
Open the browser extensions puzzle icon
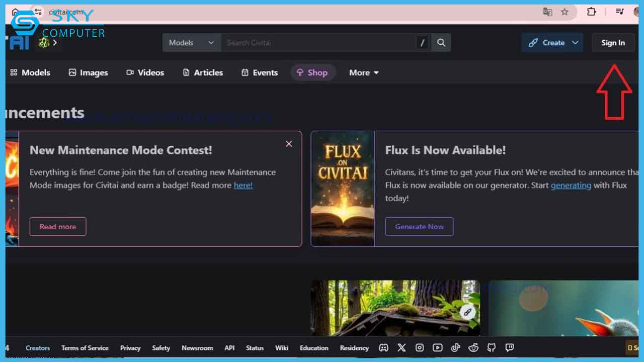tap(592, 12)
